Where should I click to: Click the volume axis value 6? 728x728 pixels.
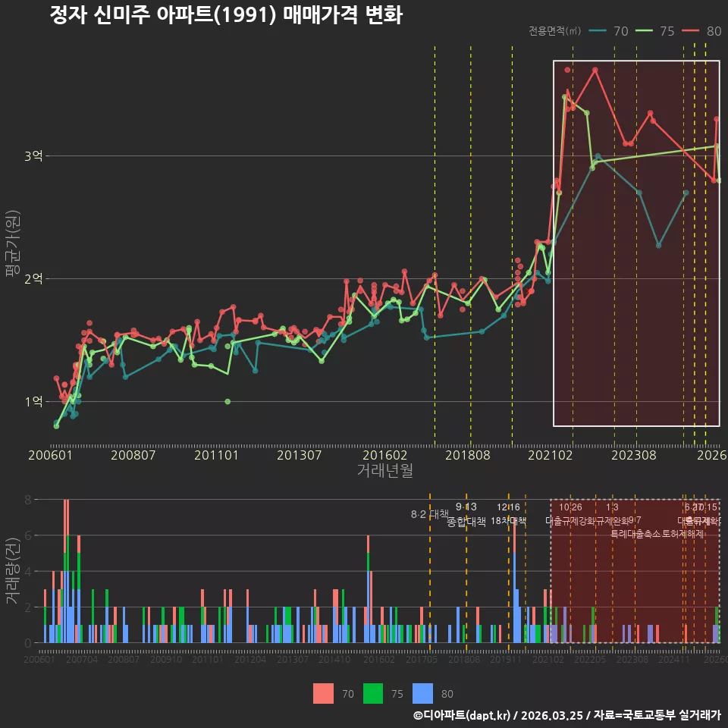coord(28,536)
